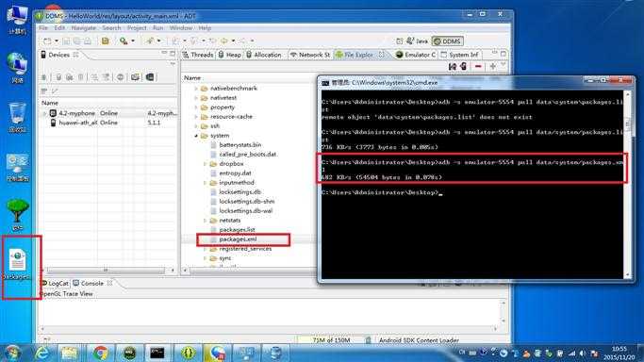This screenshot has height=362, width=644.
Task: Expand the 4.2-myphone device node
Action: pos(44,113)
